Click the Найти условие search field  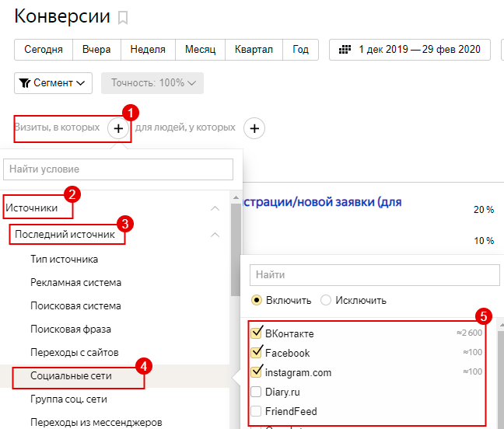point(118,169)
